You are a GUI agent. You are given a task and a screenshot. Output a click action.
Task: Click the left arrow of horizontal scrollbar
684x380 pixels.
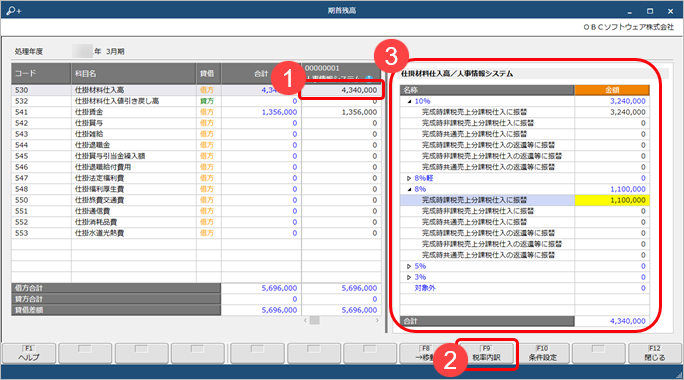click(305, 320)
